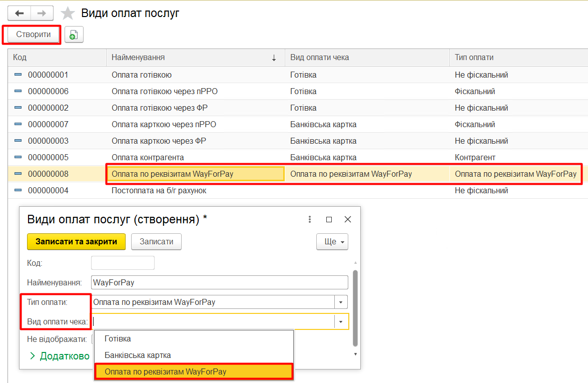Click the copy-create document icon
Image resolution: width=588 pixels, height=383 pixels.
(x=74, y=35)
